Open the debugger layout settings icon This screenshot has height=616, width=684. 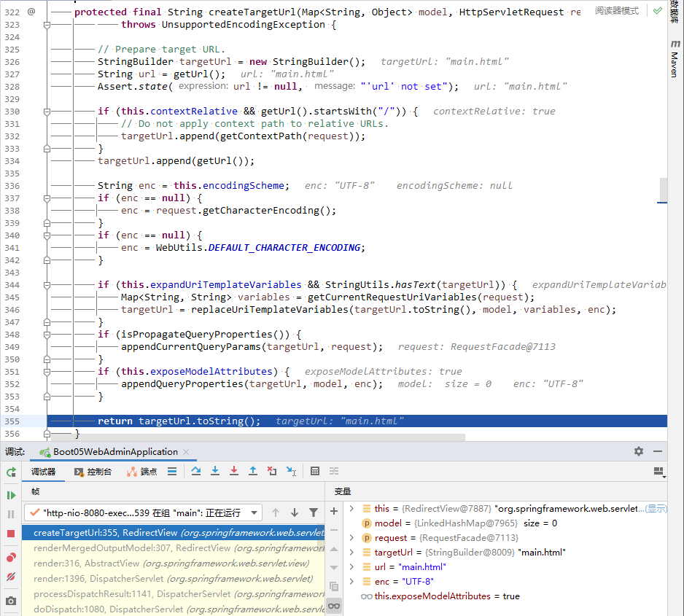[x=659, y=472]
